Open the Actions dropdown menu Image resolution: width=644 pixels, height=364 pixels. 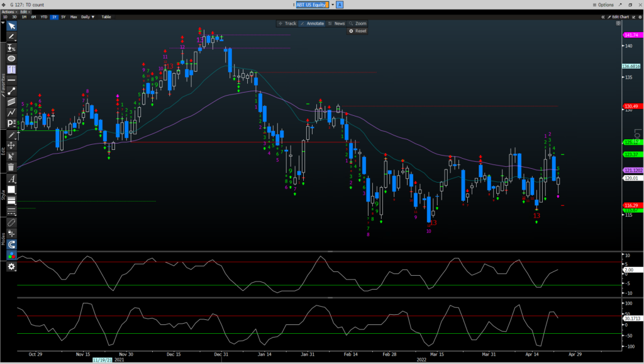point(9,12)
